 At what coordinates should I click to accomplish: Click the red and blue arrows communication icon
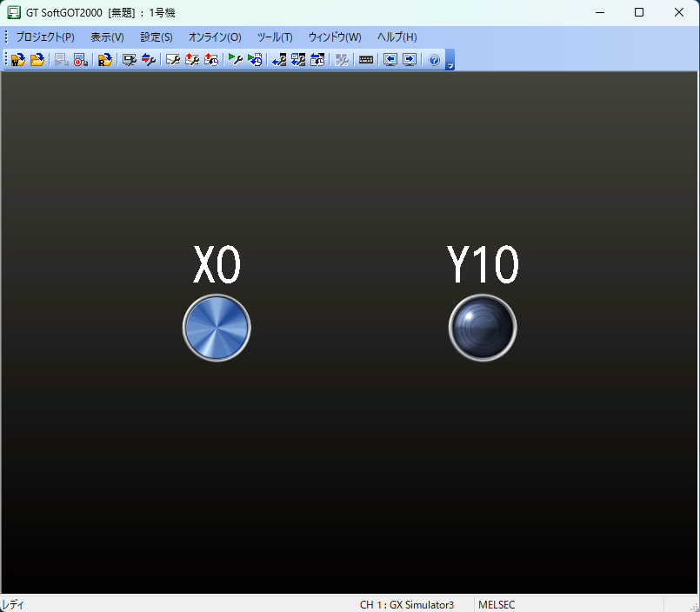coord(148,60)
